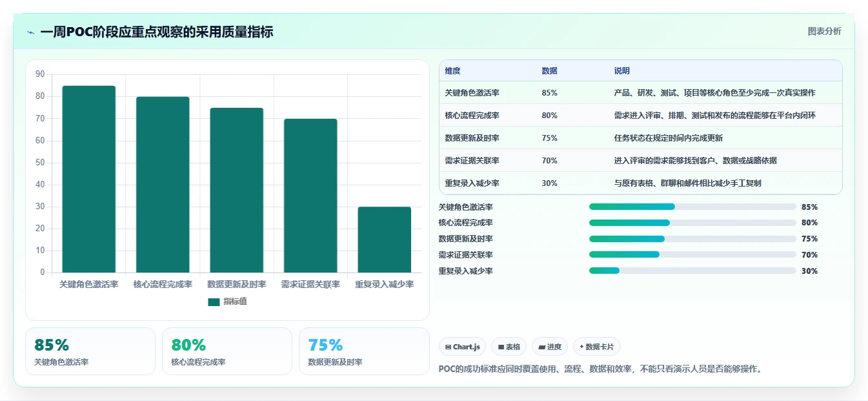Click the 关键角色激活率 progress bar
This screenshot has height=401, width=868.
692,207
